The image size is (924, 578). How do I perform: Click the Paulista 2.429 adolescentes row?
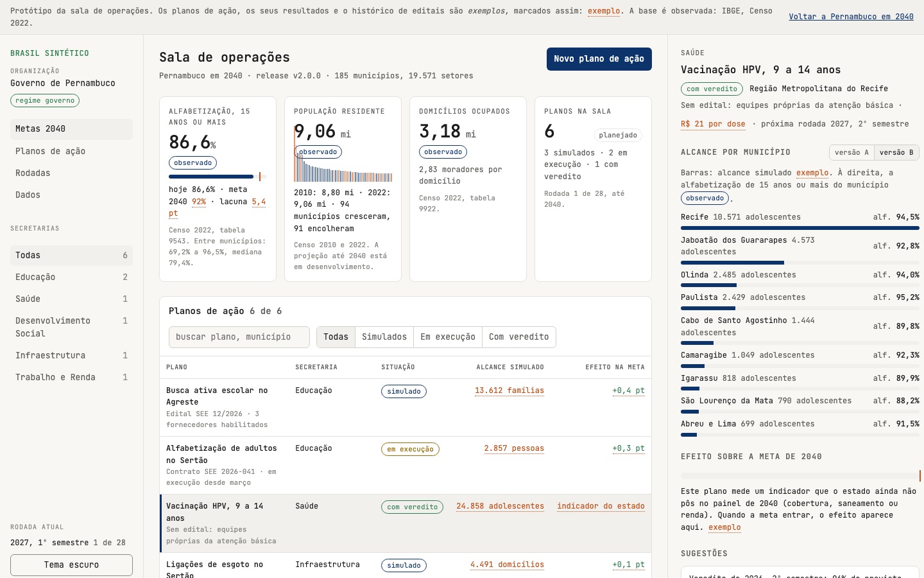pyautogui.click(x=800, y=302)
